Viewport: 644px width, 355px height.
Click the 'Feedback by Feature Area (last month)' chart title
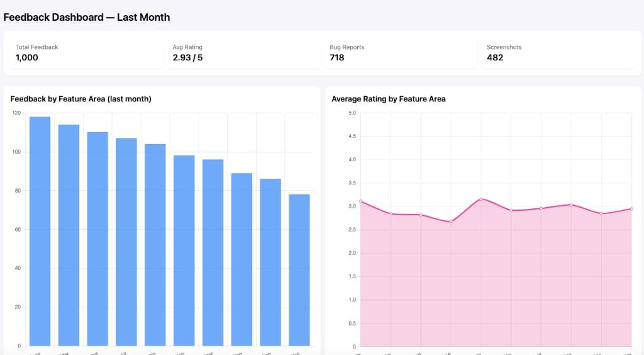(81, 99)
